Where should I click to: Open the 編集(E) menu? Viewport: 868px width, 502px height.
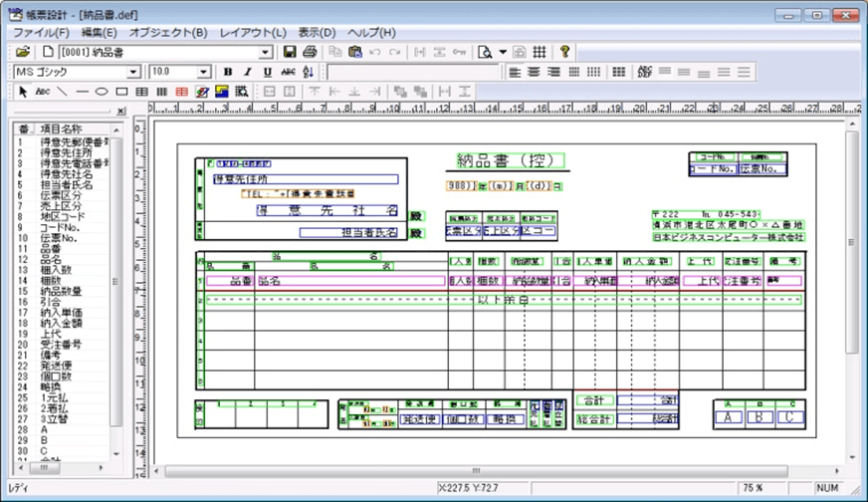tap(100, 32)
